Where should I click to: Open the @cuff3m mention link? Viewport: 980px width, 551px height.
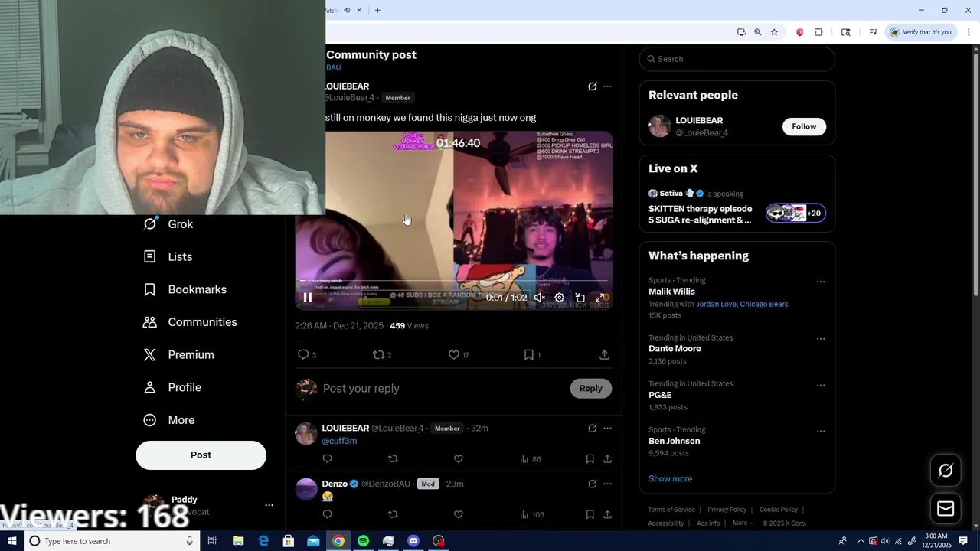click(x=339, y=441)
